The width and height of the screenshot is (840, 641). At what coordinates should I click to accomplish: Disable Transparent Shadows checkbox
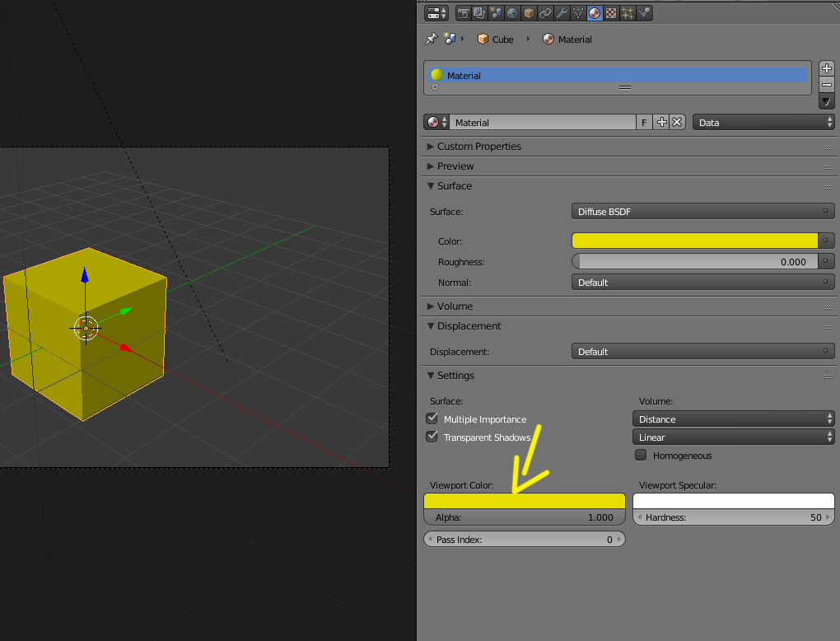point(432,437)
